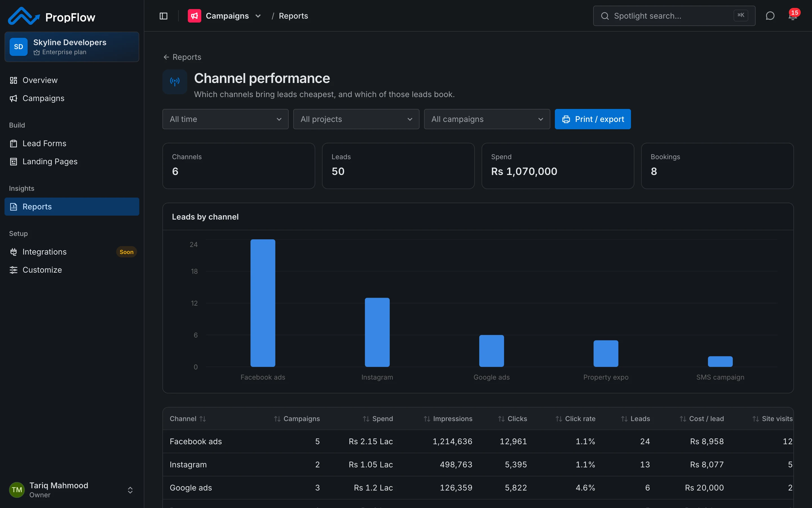The height and width of the screenshot is (508, 812).
Task: Open Lead Forms in the sidebar
Action: pos(72,143)
